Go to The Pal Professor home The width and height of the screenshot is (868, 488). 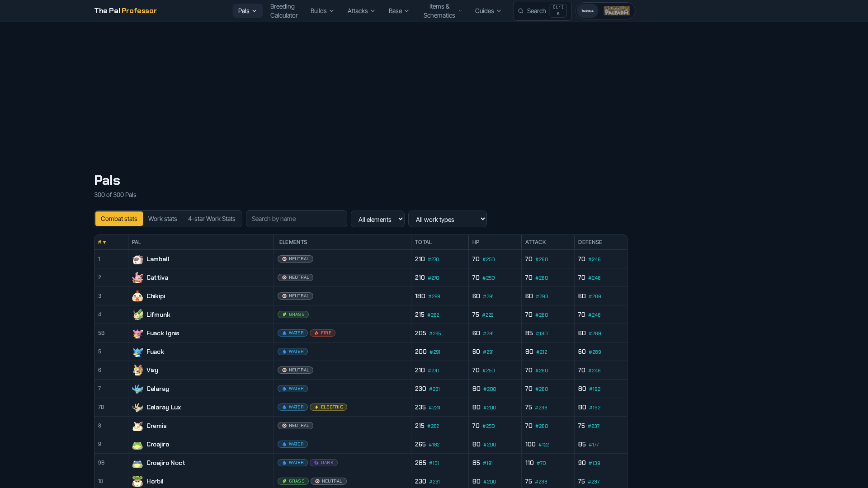pos(125,10)
